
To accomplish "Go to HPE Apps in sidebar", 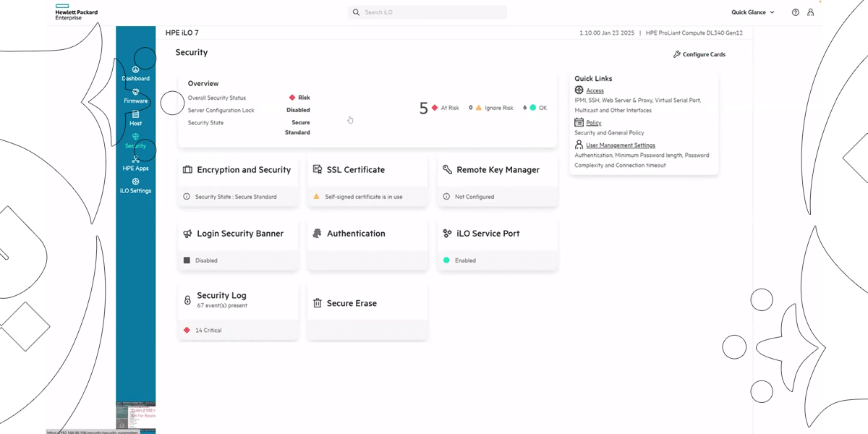I will (135, 163).
